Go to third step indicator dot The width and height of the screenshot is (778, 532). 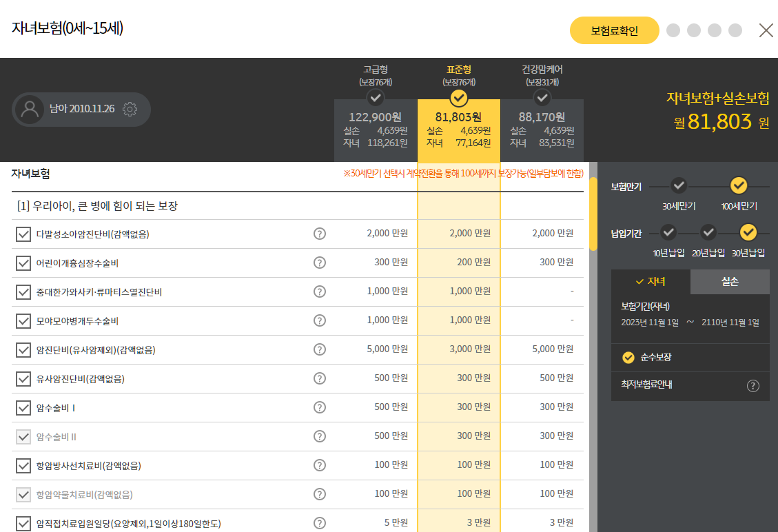715,30
